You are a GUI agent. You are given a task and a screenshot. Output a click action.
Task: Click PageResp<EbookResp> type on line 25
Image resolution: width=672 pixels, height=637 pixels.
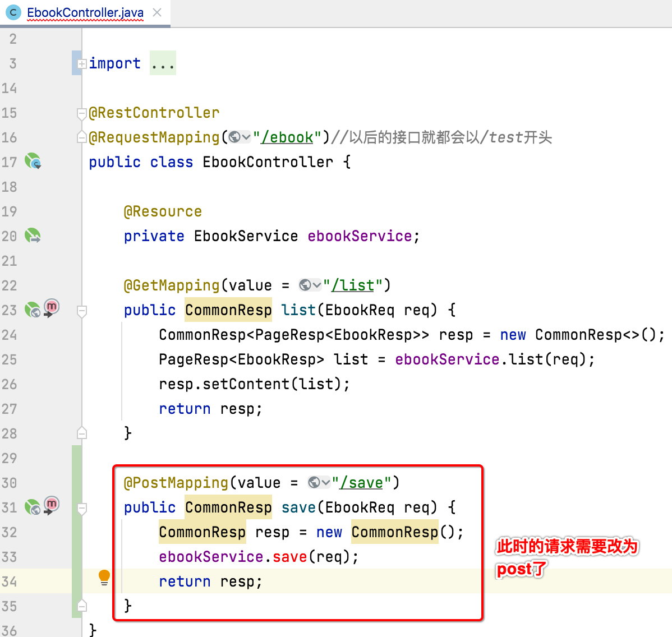point(241,359)
